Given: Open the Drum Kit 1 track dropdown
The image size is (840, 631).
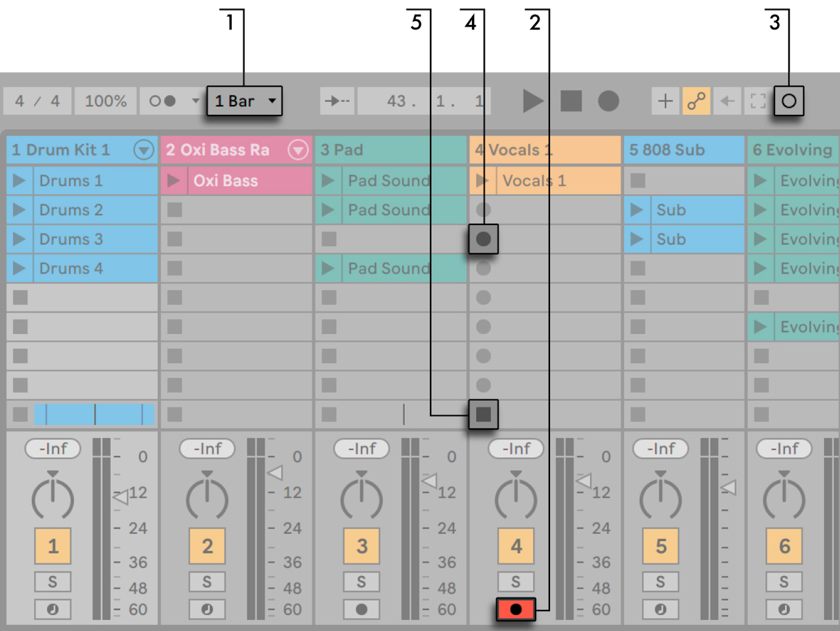Looking at the screenshot, I should [x=143, y=150].
